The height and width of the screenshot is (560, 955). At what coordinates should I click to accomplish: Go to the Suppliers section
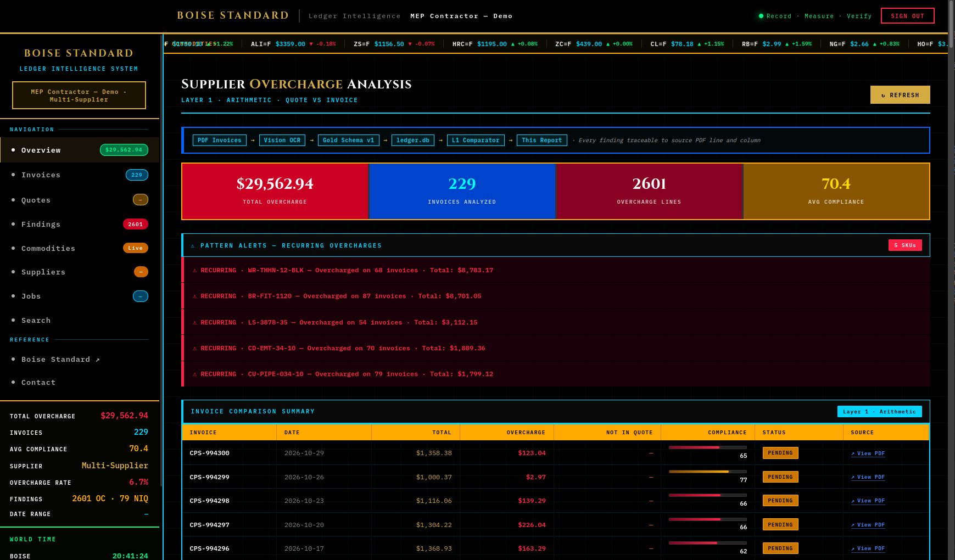click(x=80, y=272)
